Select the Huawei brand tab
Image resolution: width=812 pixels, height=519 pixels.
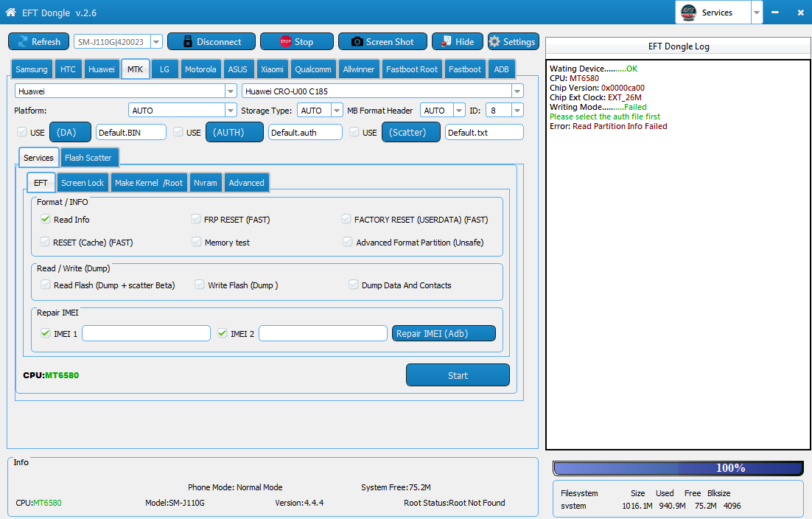(x=102, y=69)
